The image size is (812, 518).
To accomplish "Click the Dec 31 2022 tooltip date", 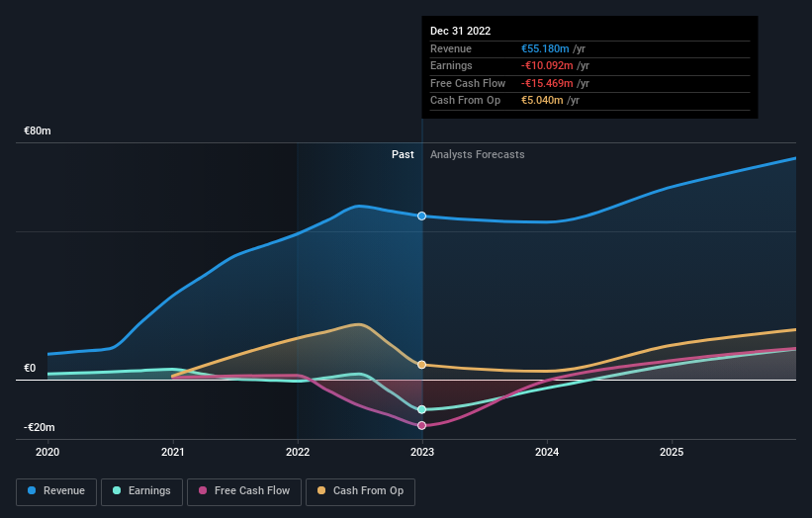I will pyautogui.click(x=460, y=31).
